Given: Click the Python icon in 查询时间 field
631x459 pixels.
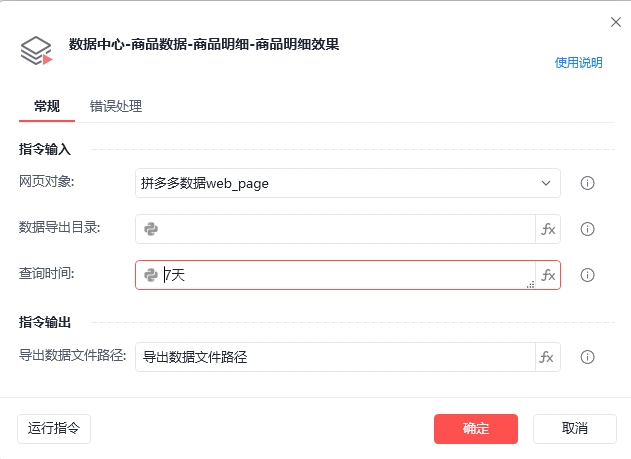Looking at the screenshot, I should (151, 275).
